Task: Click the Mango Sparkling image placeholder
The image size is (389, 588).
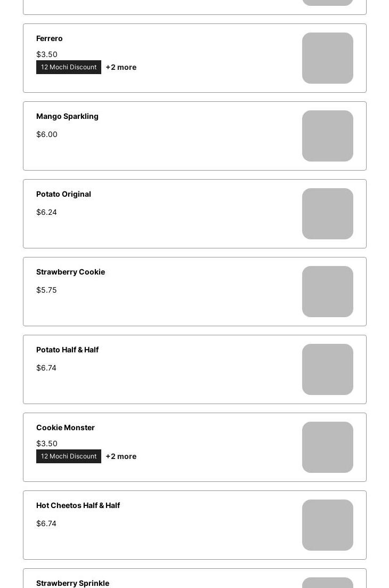Action: [x=328, y=136]
